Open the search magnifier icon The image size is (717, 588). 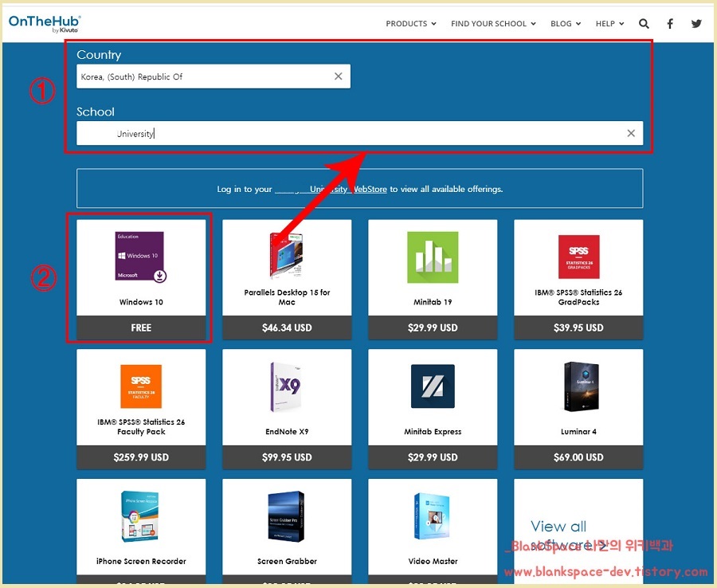(x=644, y=23)
